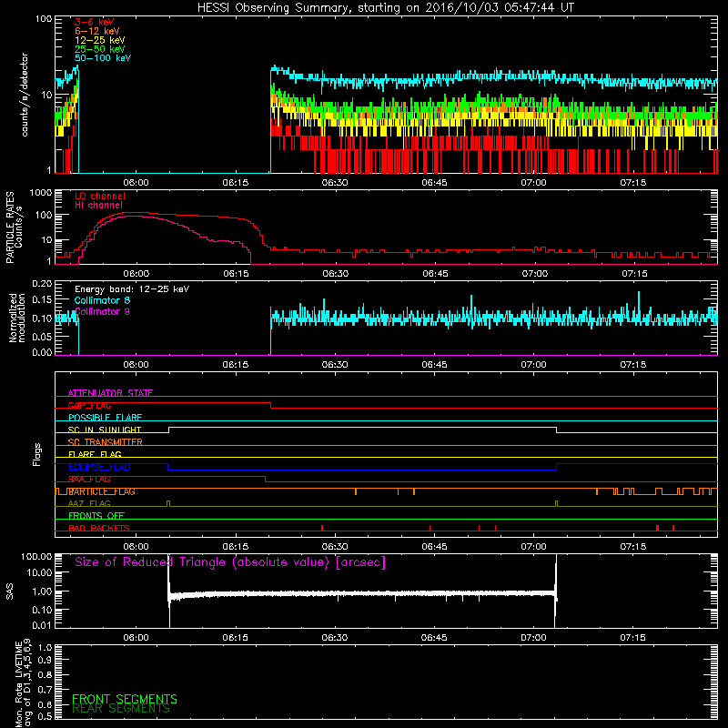The height and width of the screenshot is (728, 728).
Task: Click the FRONTS_OFF flag label
Action: pyautogui.click(x=96, y=516)
